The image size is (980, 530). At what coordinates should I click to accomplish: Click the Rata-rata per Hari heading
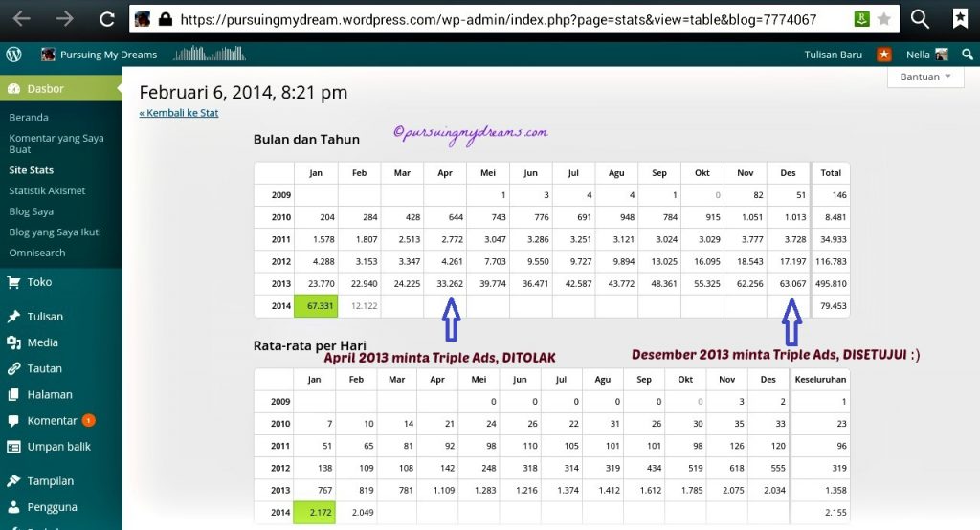coord(310,345)
